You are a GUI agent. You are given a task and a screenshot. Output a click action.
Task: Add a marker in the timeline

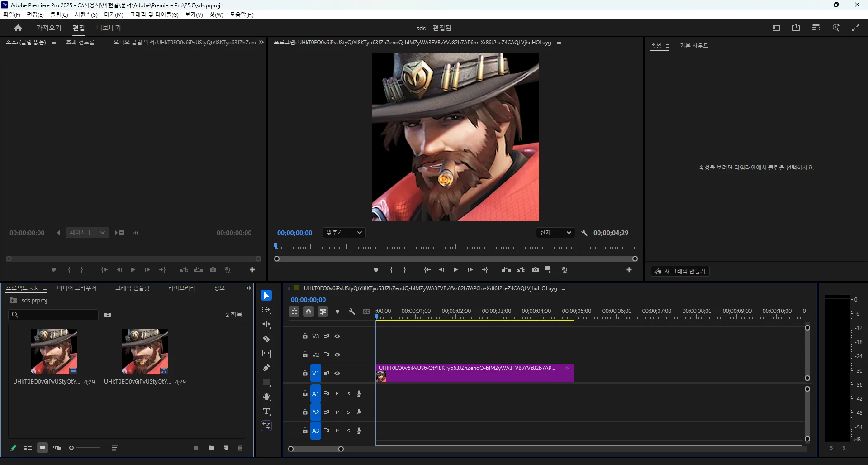337,312
